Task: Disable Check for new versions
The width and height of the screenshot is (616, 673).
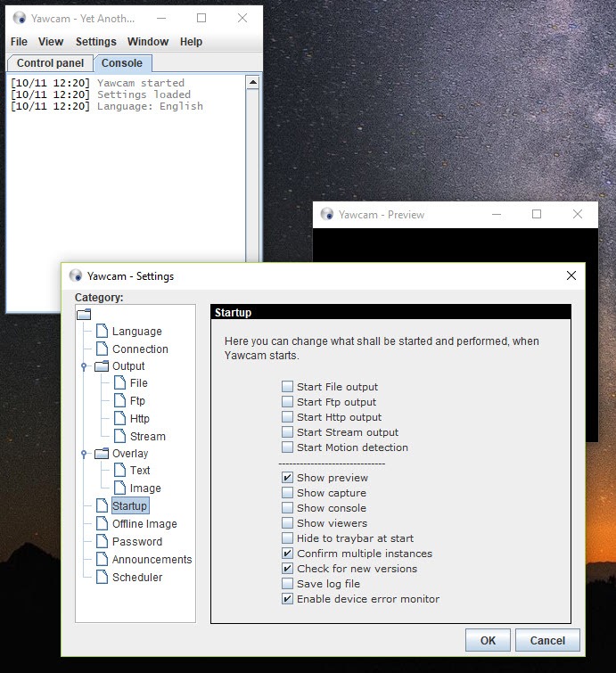Action: point(287,569)
